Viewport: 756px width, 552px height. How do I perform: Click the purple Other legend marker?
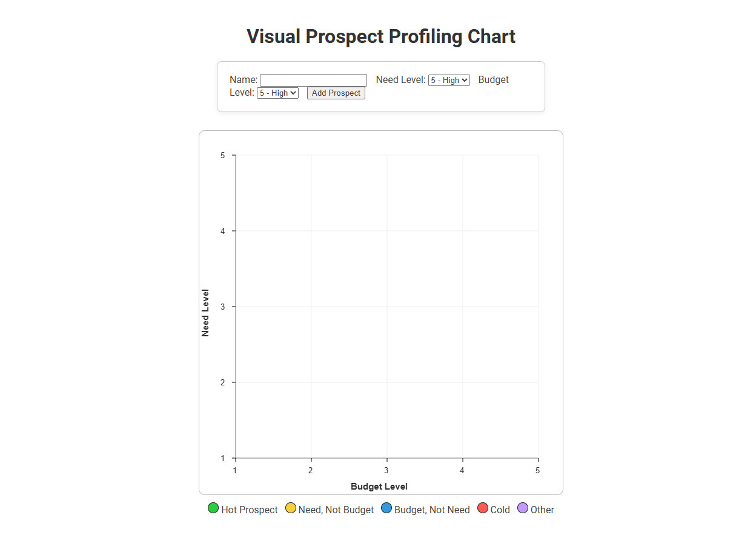tap(522, 508)
